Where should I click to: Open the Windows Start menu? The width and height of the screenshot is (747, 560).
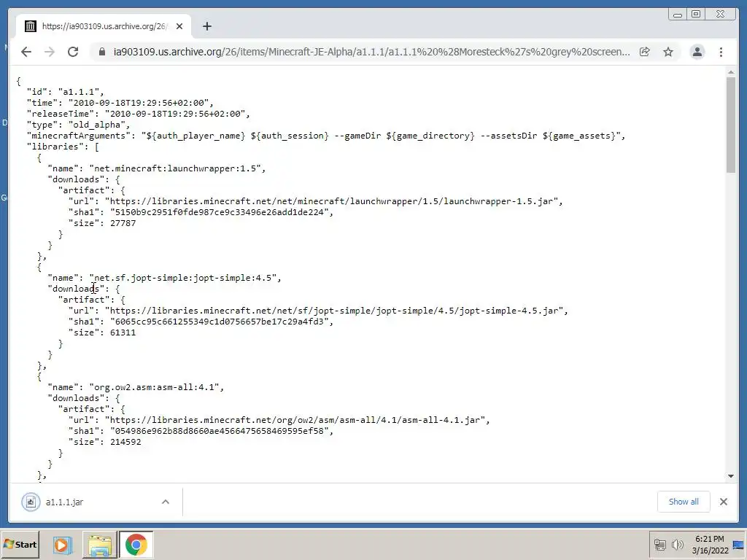pyautogui.click(x=20, y=544)
